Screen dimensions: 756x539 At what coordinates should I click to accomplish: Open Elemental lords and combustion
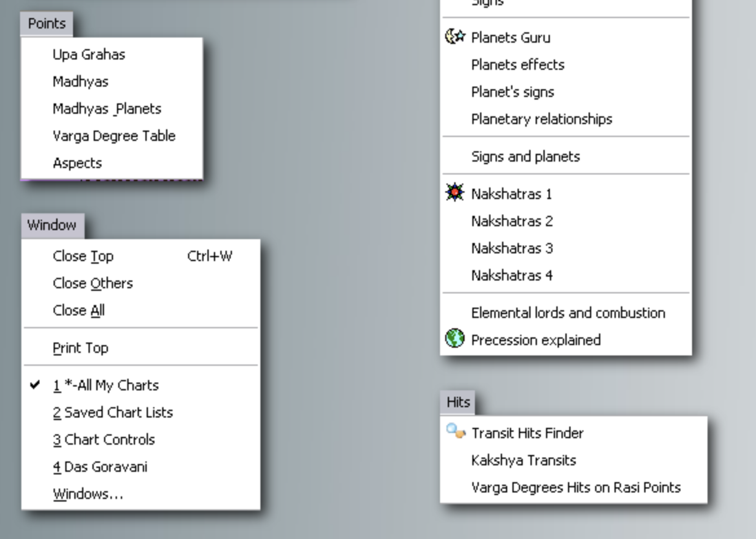(568, 313)
